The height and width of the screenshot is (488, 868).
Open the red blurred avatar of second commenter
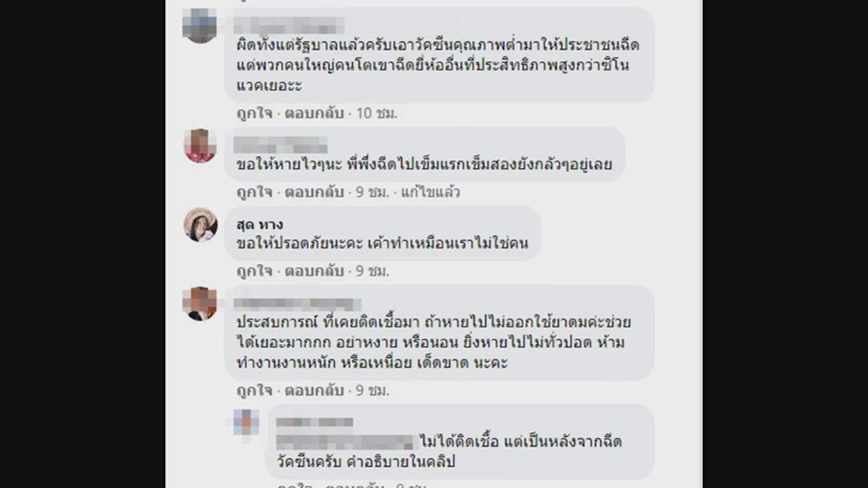coord(201,146)
